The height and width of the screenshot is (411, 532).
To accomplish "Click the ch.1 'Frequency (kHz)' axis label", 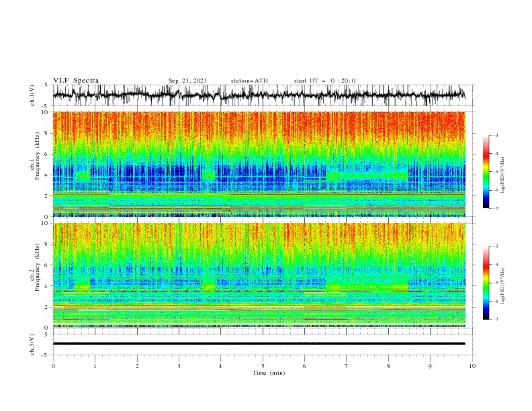I will click(38, 156).
